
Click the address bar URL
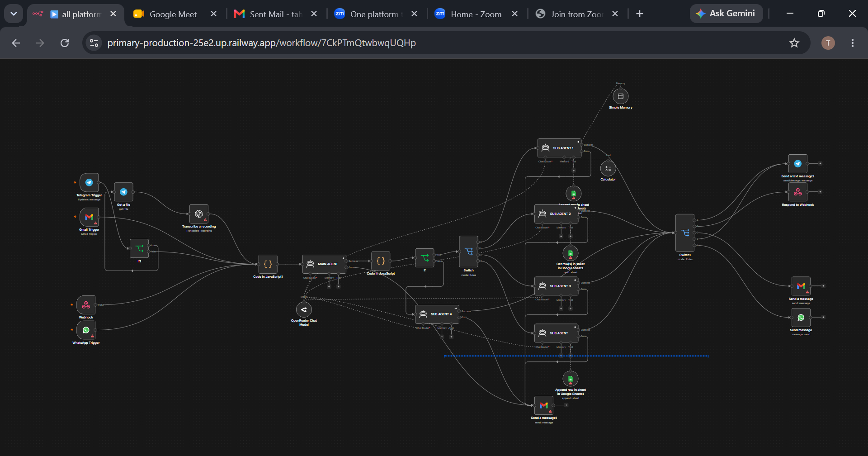261,43
